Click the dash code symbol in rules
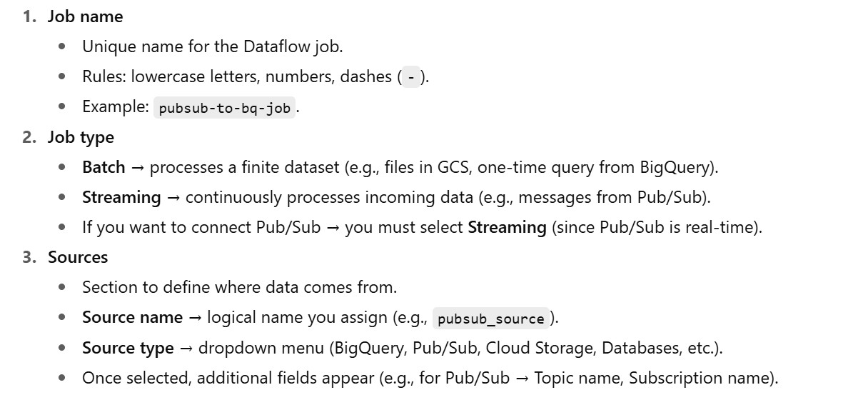This screenshot has width=868, height=395. pyautogui.click(x=410, y=77)
